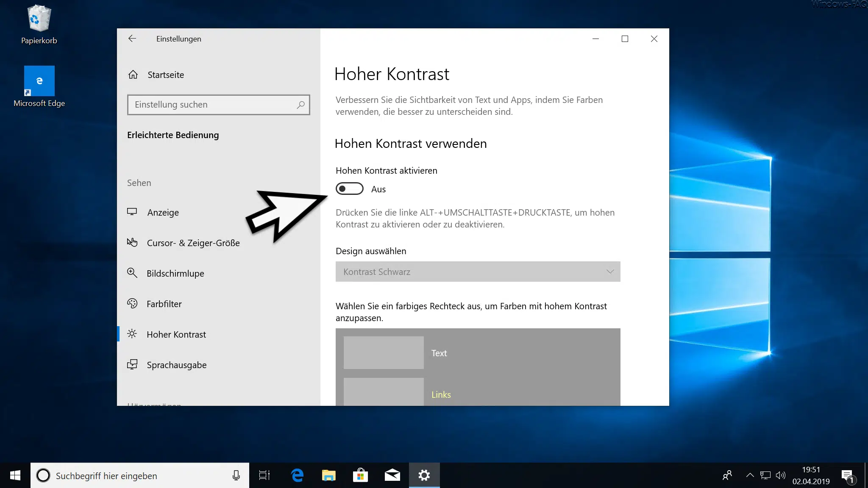The image size is (868, 488).
Task: Open the Mail app from the taskbar
Action: (x=392, y=475)
